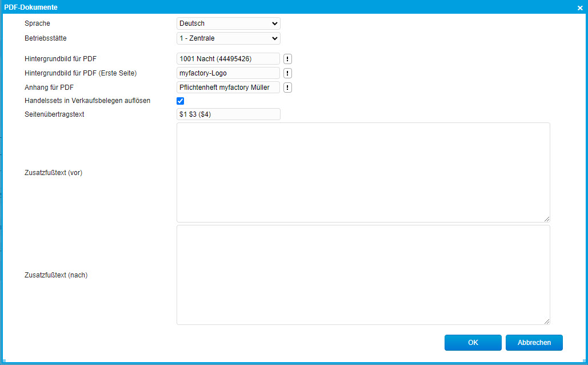Click the Sprache label text
This screenshot has width=588, height=365.
(37, 23)
